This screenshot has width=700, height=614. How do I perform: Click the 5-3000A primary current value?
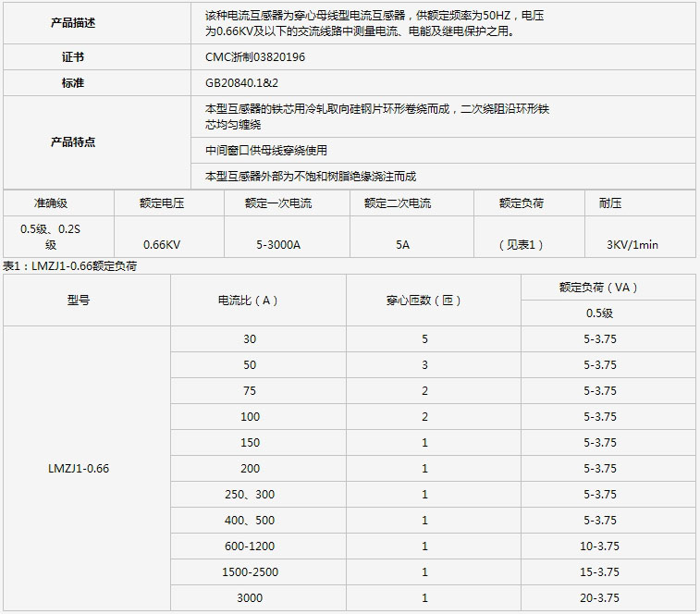(278, 245)
